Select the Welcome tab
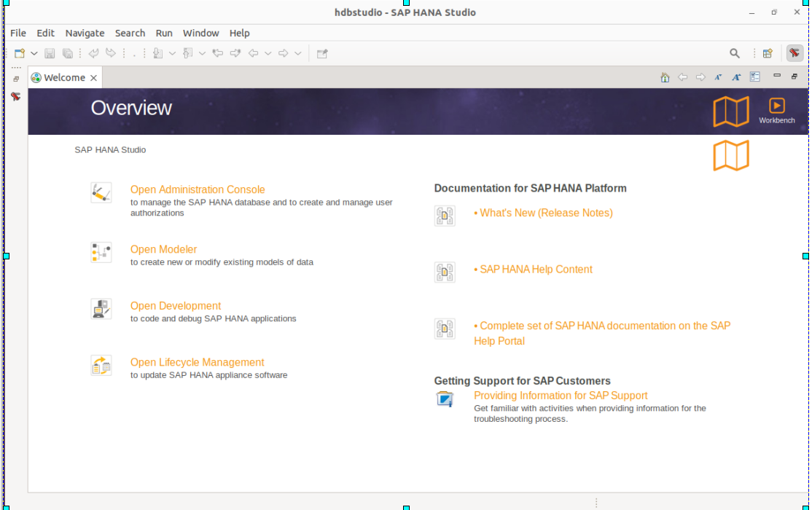 tap(64, 78)
